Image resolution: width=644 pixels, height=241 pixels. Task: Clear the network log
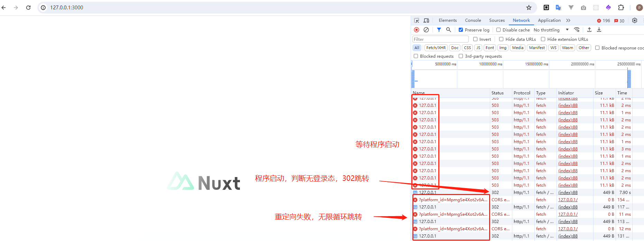coord(426,30)
